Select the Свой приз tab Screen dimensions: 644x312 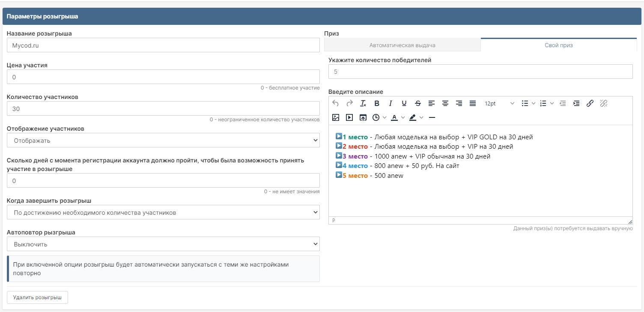[558, 45]
